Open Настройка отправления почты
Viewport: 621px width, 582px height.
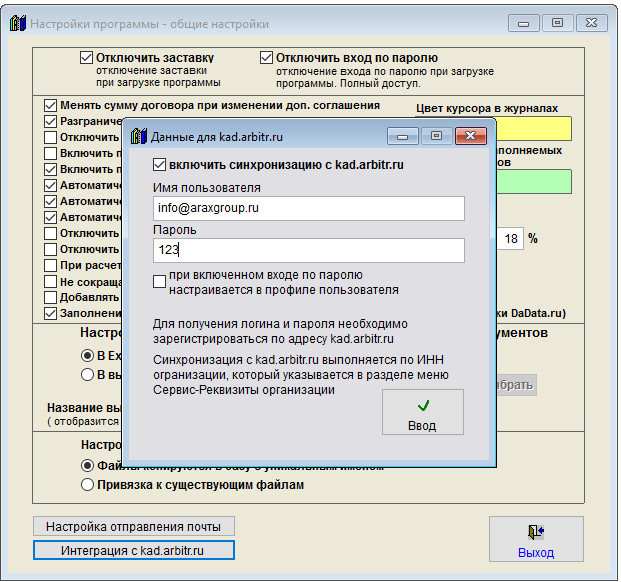pyautogui.click(x=134, y=526)
